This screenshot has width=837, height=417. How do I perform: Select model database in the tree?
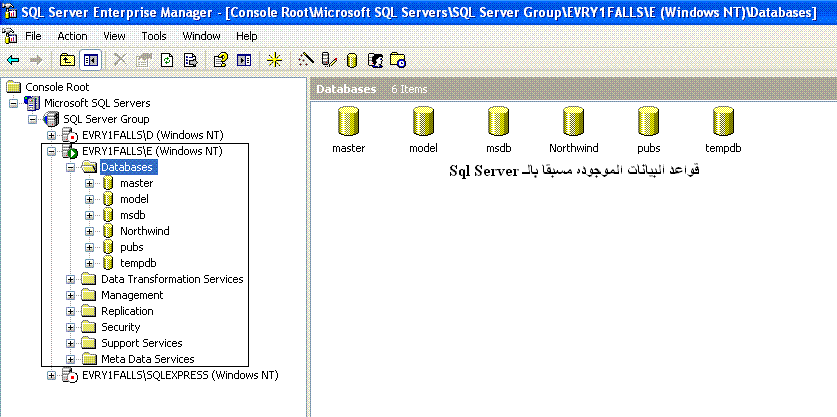tap(135, 199)
